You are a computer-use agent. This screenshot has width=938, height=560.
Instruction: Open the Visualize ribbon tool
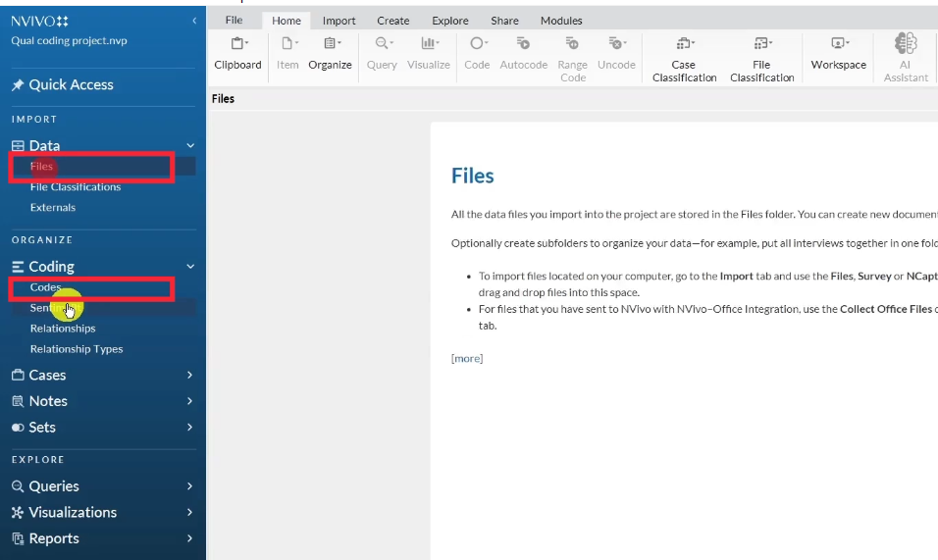tap(429, 53)
